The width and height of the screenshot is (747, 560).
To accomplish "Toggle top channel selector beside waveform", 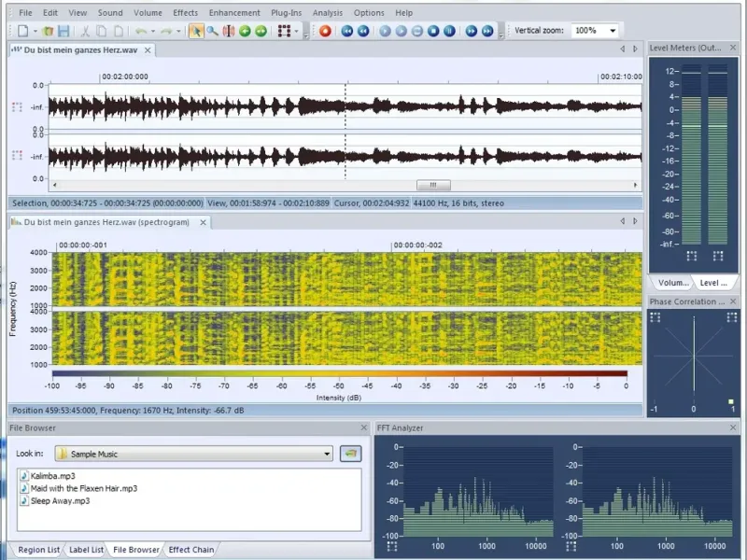I will pos(17,107).
